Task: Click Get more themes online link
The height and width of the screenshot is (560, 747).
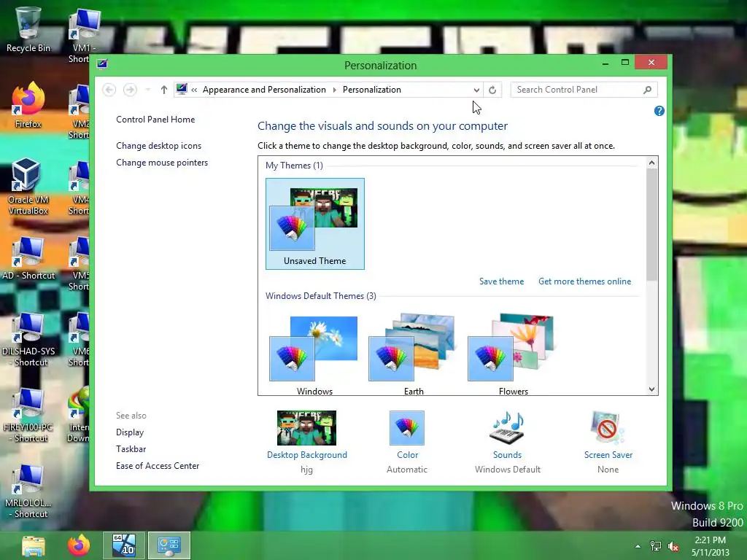Action: 584,281
